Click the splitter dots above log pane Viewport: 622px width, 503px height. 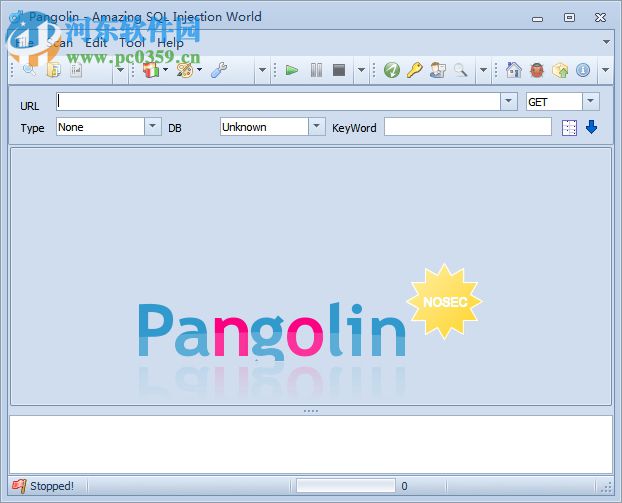311,411
